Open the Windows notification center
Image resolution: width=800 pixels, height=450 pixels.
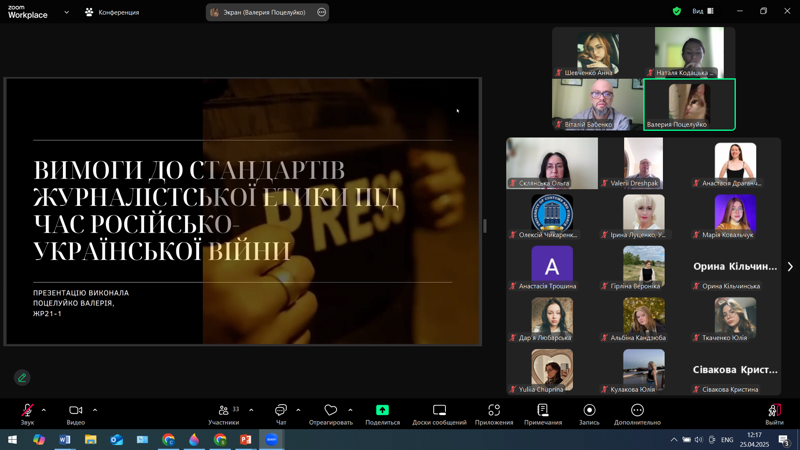click(784, 439)
